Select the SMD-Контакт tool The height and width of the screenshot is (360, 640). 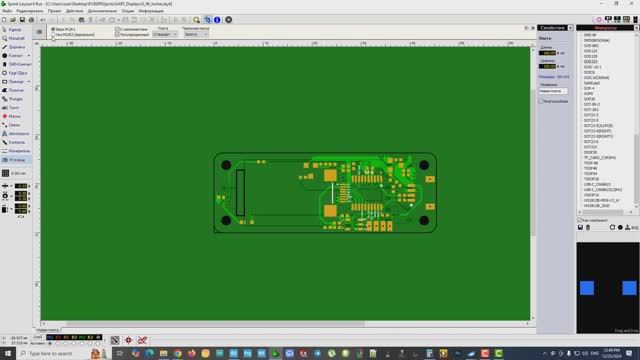[x=16, y=64]
